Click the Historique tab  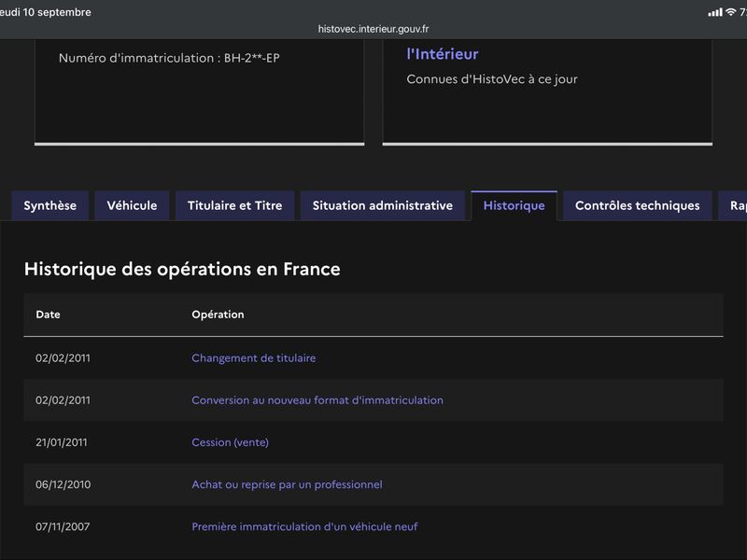[514, 205]
